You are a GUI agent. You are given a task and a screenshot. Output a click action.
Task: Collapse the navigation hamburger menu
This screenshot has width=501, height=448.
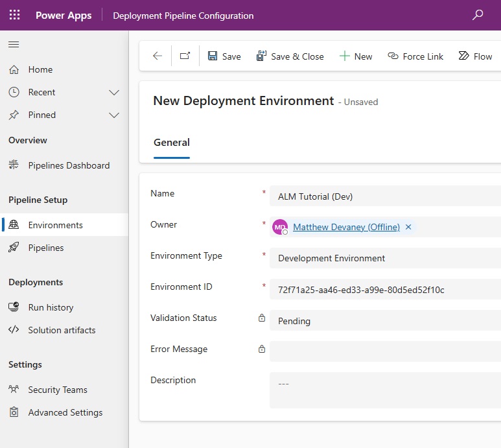click(x=14, y=45)
